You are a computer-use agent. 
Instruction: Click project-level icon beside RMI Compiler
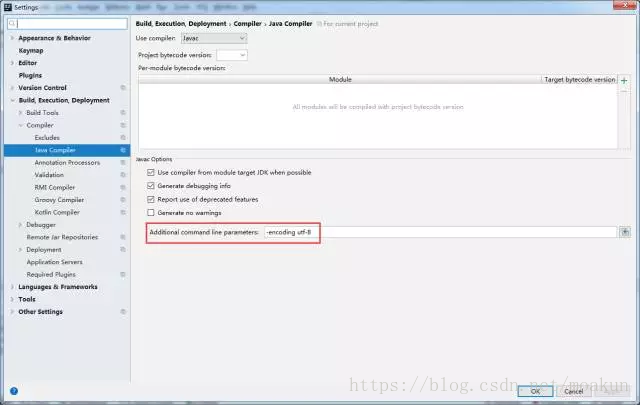click(x=123, y=187)
